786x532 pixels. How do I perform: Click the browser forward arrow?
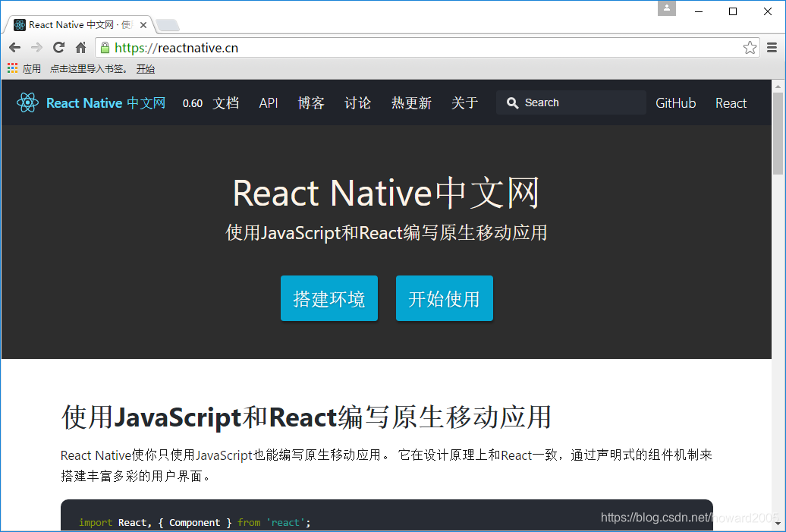tap(36, 48)
